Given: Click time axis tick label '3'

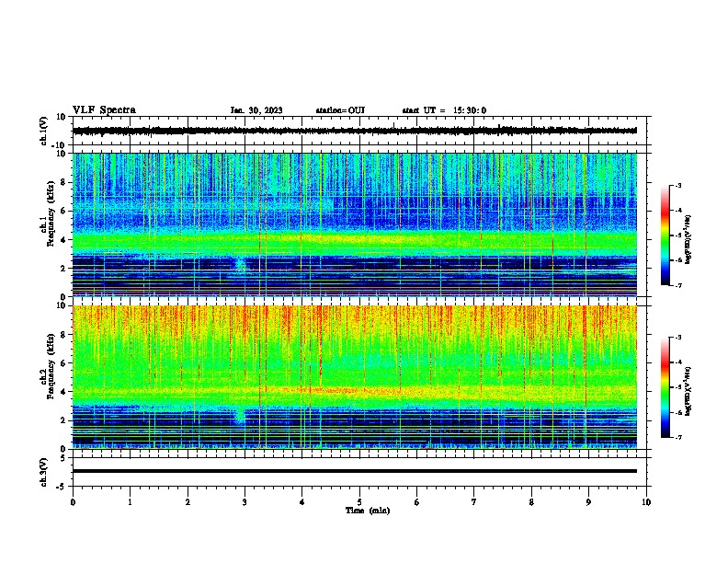Looking at the screenshot, I should [x=245, y=502].
